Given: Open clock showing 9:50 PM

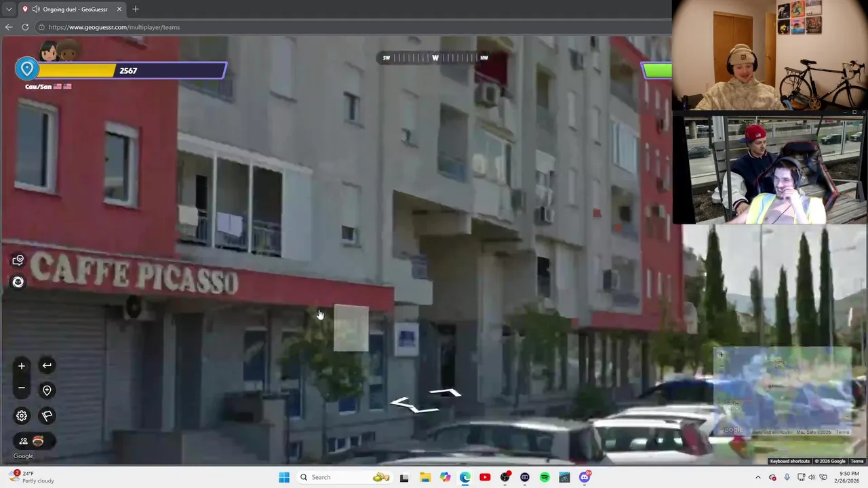Looking at the screenshot, I should click(848, 477).
